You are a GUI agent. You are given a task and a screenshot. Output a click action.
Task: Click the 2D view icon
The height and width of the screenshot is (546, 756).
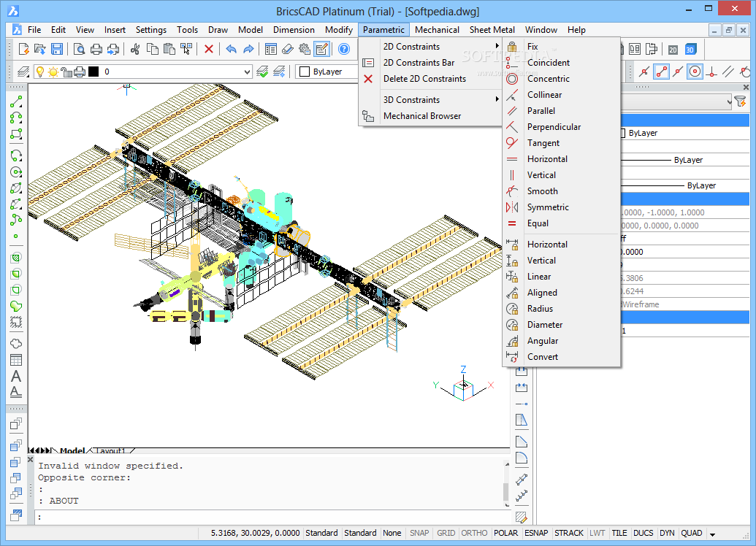click(673, 49)
